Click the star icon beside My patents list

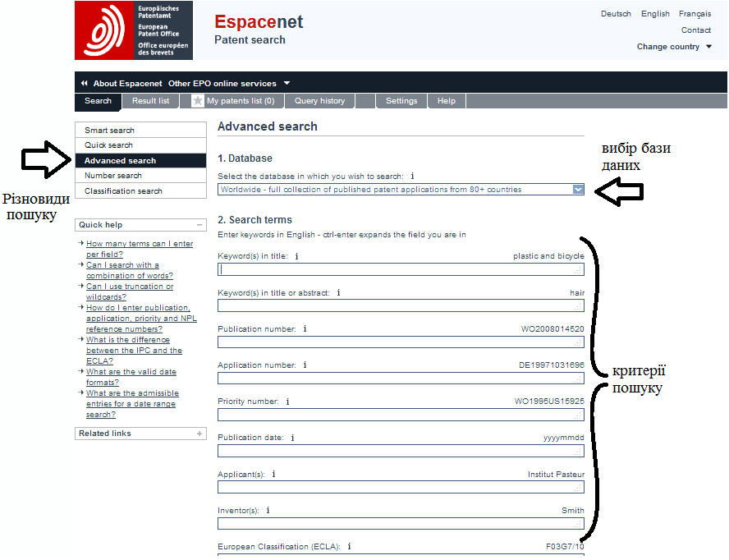click(x=198, y=100)
